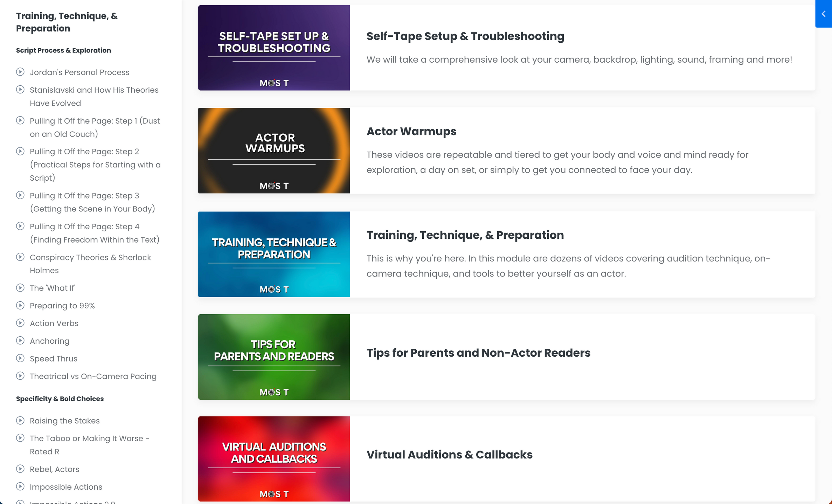This screenshot has height=504, width=832.
Task: Click play icon next to Speed Thrus
Action: pos(20,358)
